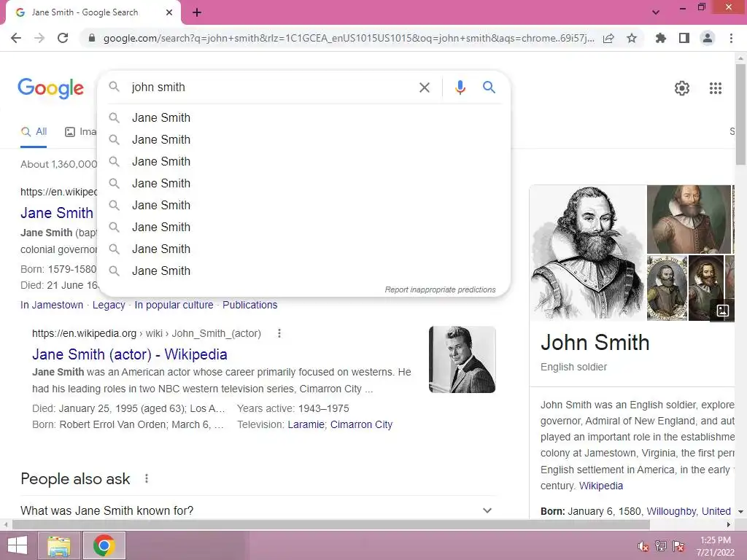The image size is (747, 560).
Task: Reload the page with the refresh icon
Action: point(63,38)
